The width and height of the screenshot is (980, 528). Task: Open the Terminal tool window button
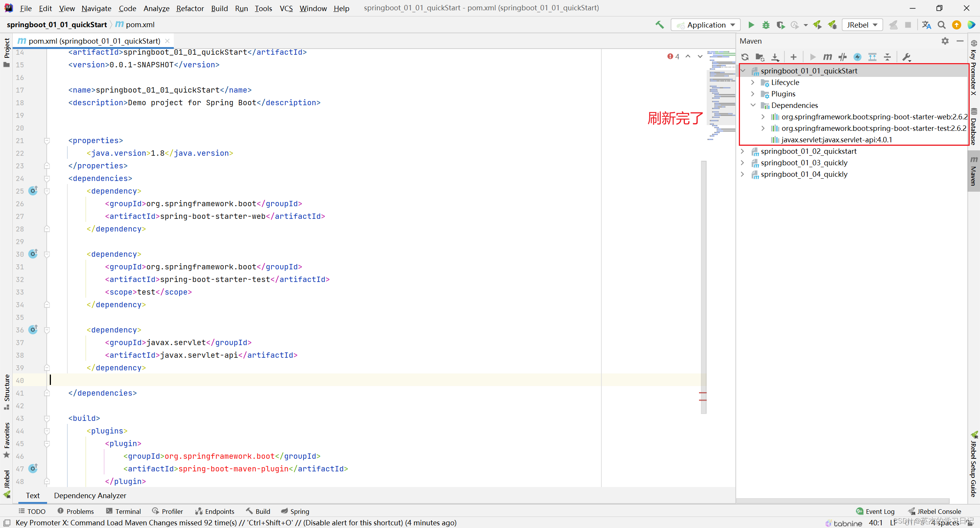[124, 511]
